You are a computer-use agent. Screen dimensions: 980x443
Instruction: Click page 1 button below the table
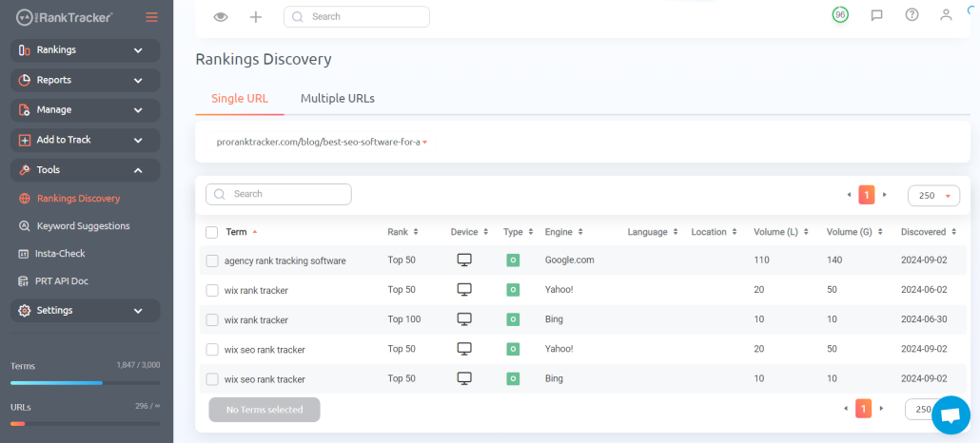[x=864, y=409]
